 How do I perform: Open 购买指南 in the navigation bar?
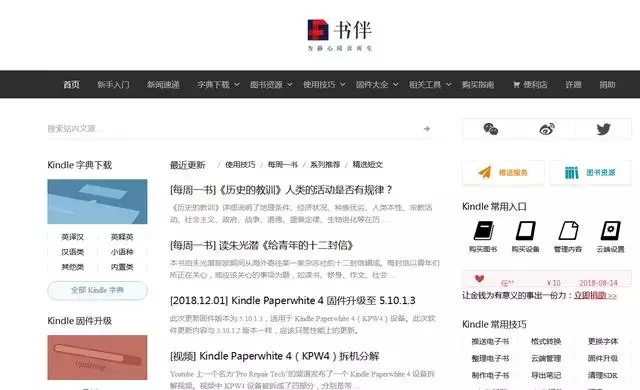[x=478, y=85]
